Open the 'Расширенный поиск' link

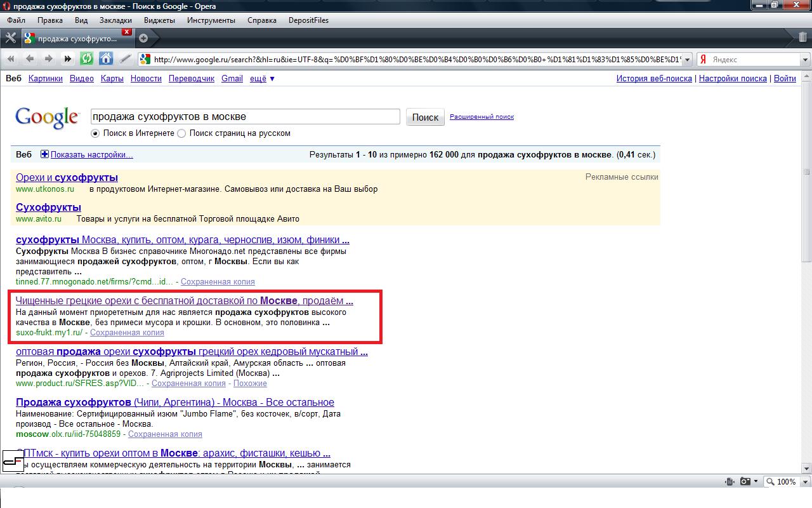pyautogui.click(x=481, y=117)
